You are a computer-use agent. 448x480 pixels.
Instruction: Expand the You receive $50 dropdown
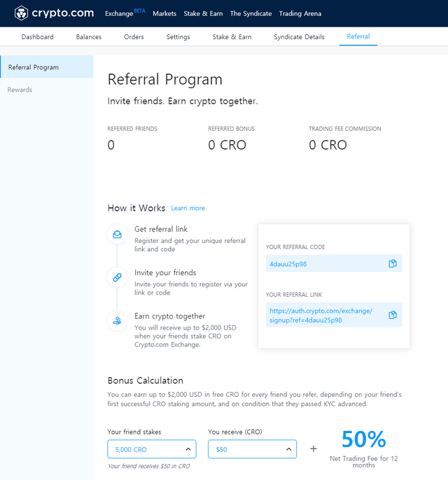click(x=252, y=449)
